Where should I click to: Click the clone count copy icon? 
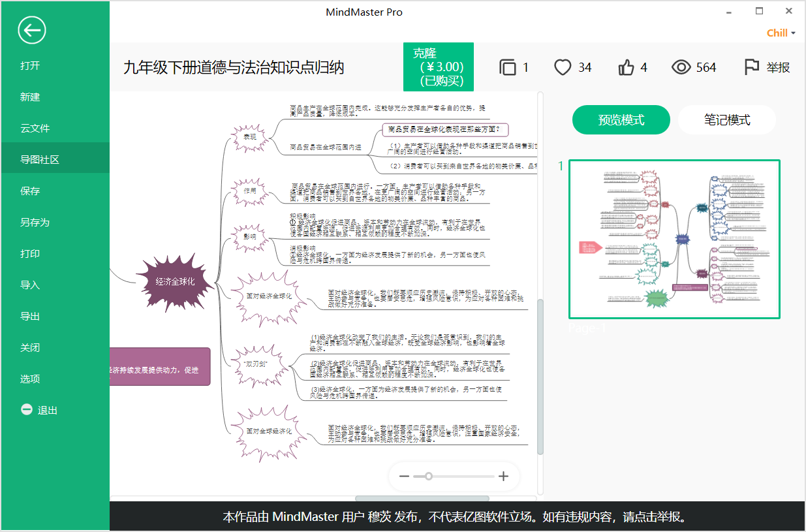pos(507,67)
